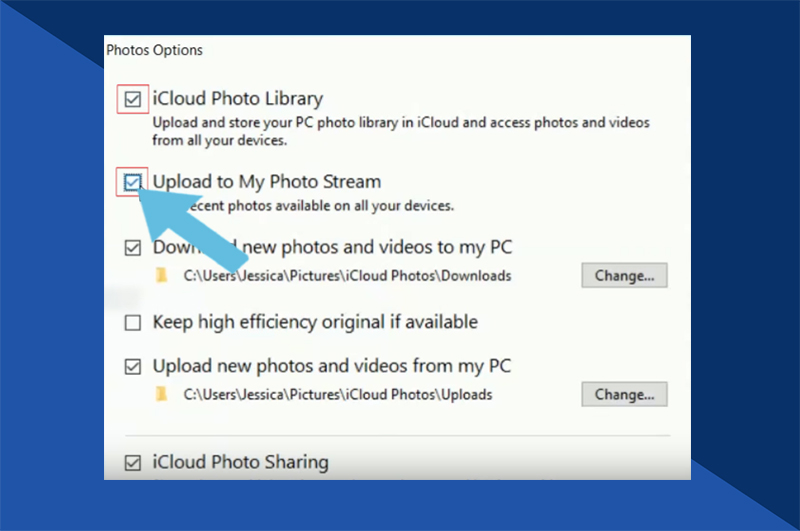Change the iCloud Photos Downloads folder location
The width and height of the screenshot is (800, 531).
tap(624, 275)
